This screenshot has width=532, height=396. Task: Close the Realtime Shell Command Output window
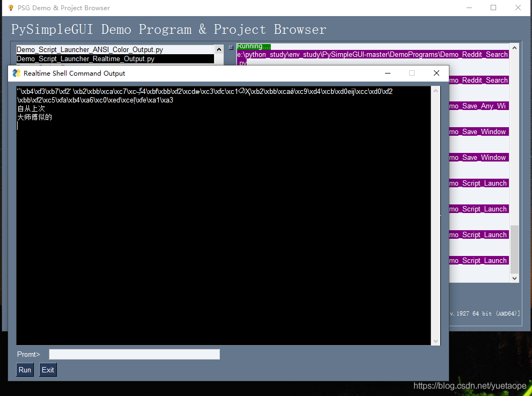[x=437, y=73]
